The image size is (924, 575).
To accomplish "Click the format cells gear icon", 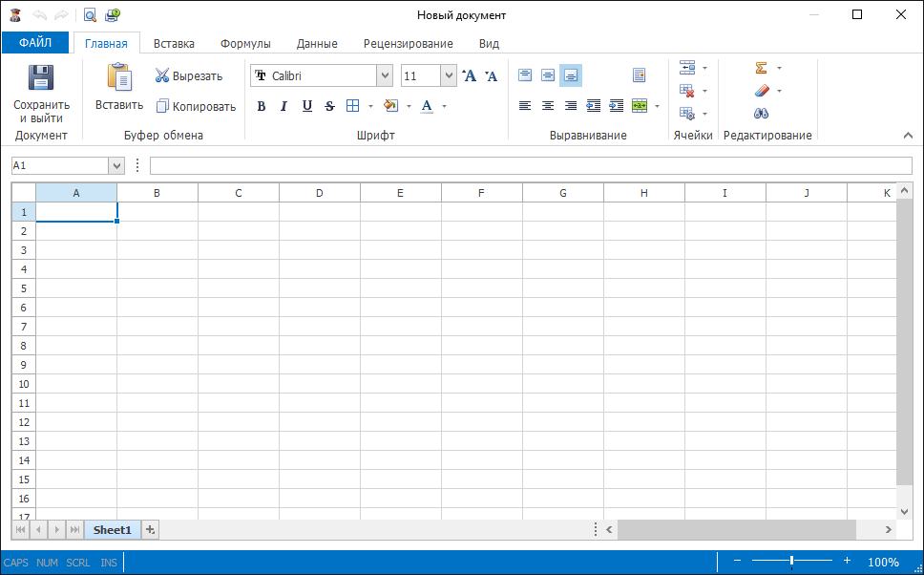I will pyautogui.click(x=687, y=114).
